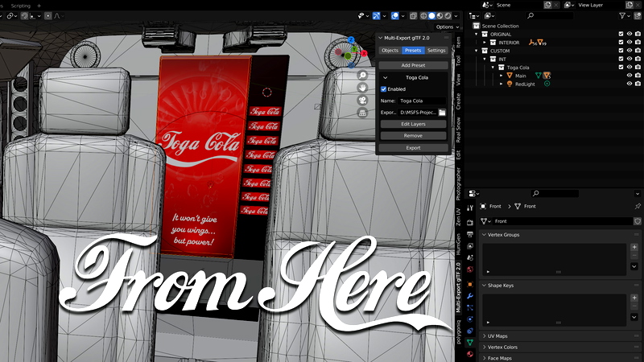The image size is (644, 362).
Task: Open the viewport Options dropdown
Action: (445, 27)
